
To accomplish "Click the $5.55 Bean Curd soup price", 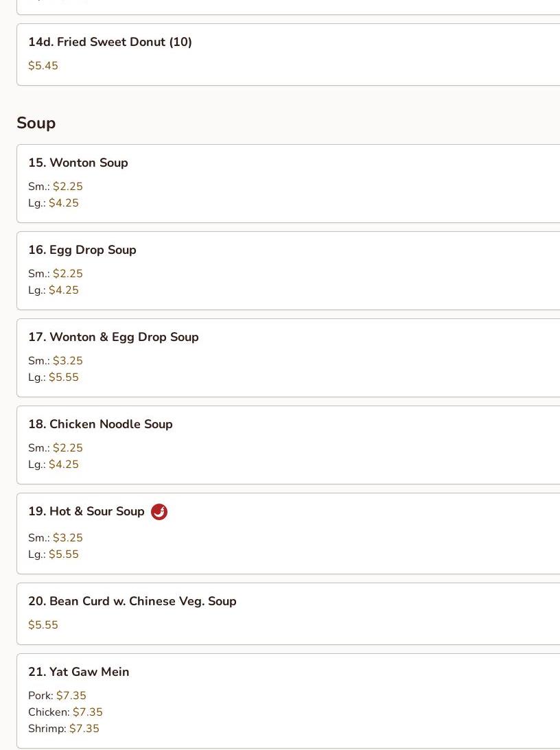I will point(43,625).
